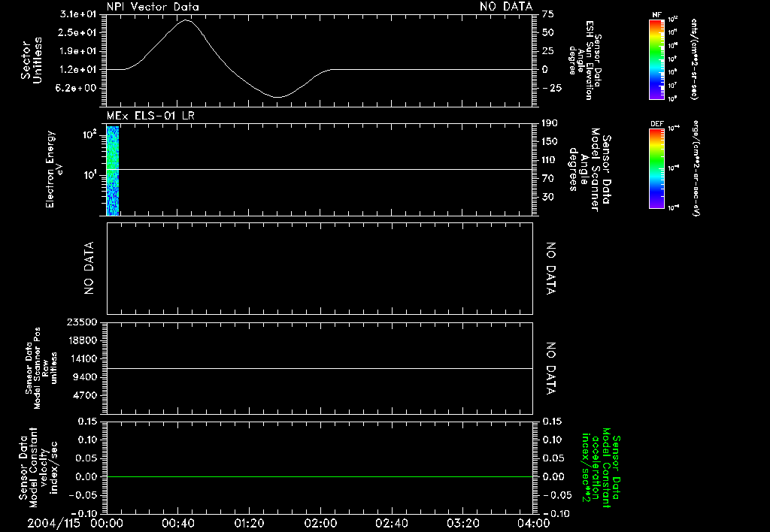Click the "1.9e+01" sector tick value
Image resolution: width=770 pixels, height=532 pixels.
click(77, 51)
